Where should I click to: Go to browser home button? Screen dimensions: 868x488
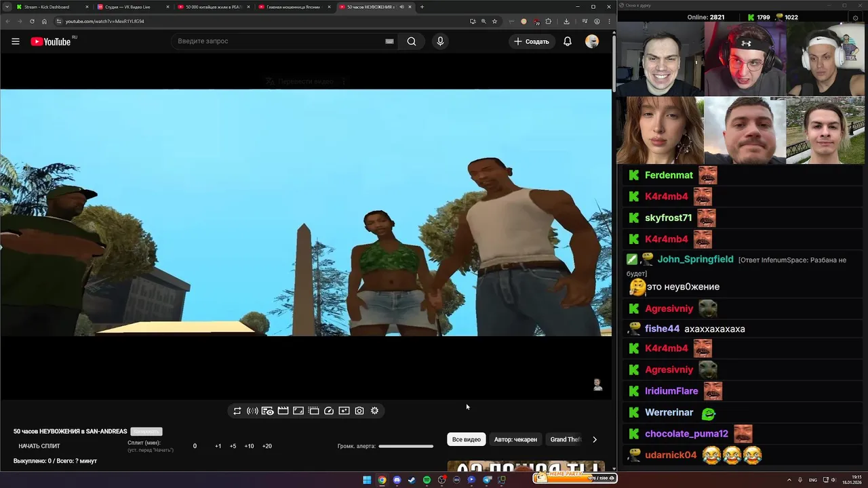(x=45, y=21)
